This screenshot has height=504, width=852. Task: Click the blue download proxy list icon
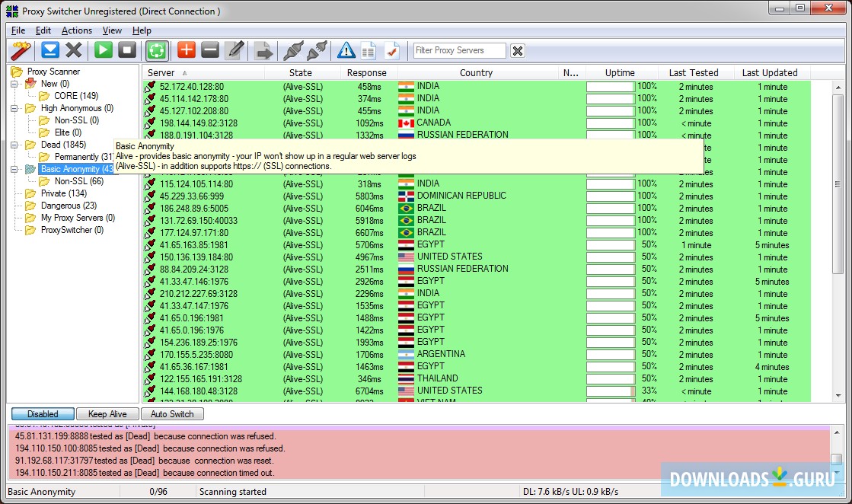point(50,50)
